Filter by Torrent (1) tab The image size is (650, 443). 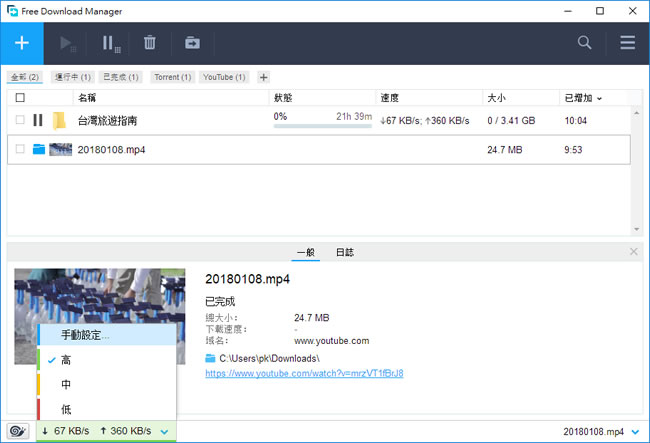pyautogui.click(x=172, y=77)
